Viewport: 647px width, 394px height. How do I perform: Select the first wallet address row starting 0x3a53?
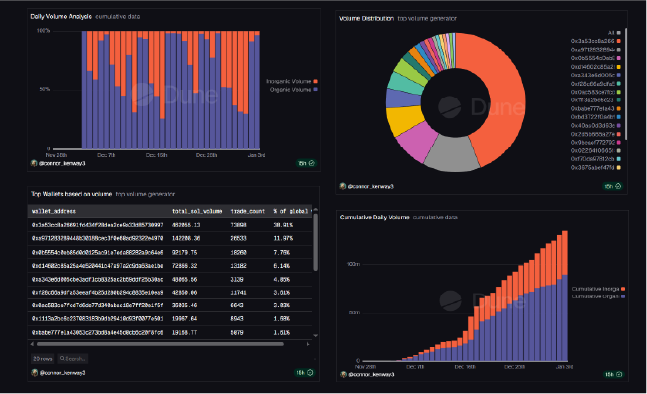[x=97, y=225]
